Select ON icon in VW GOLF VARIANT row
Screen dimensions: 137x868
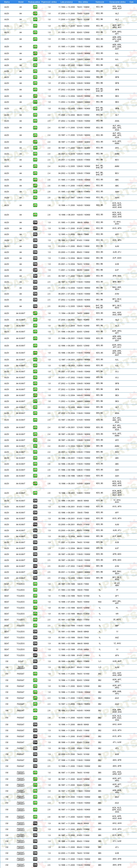[x=35, y=667]
